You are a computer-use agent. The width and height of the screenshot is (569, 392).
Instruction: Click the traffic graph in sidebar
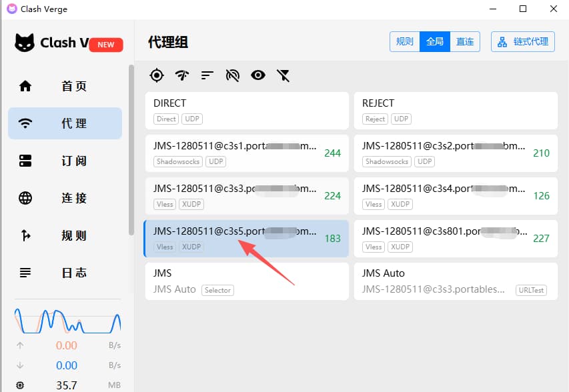[67, 321]
